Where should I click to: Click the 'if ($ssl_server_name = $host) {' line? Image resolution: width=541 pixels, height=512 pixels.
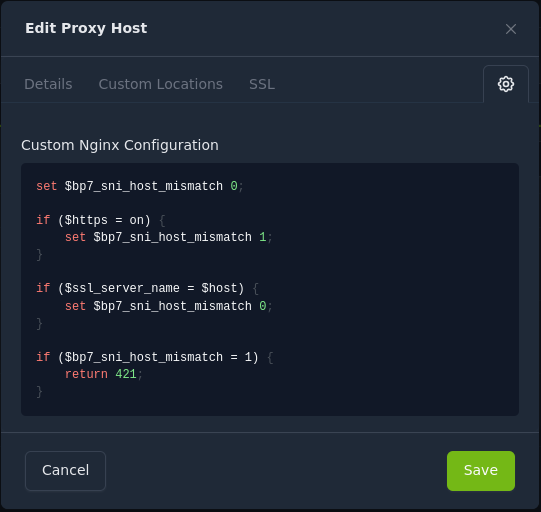147,288
